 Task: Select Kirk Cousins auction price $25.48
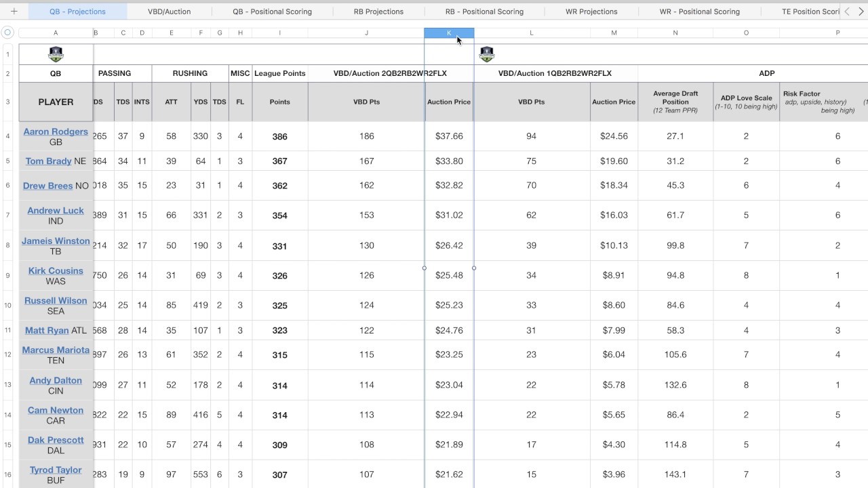449,275
